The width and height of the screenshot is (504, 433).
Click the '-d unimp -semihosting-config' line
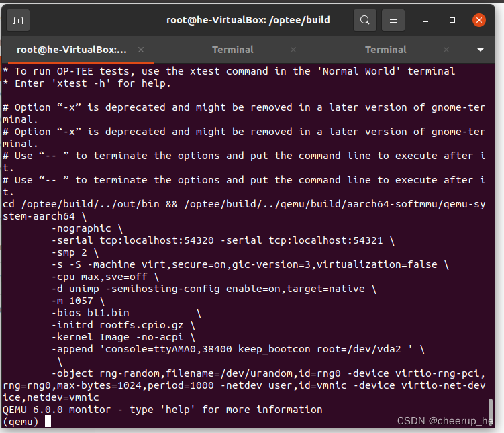tap(214, 289)
